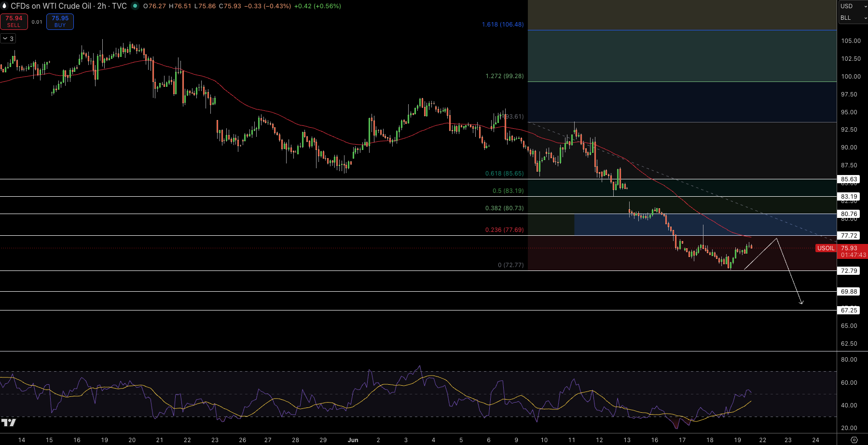868x445 pixels.
Task: Click the WTI crude oil drop icon
Action: pyautogui.click(x=5, y=6)
